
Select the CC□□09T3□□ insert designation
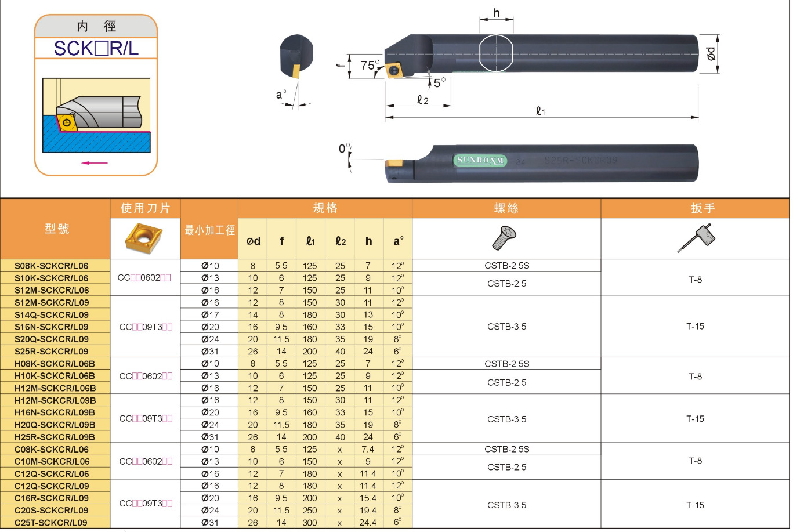click(x=145, y=327)
